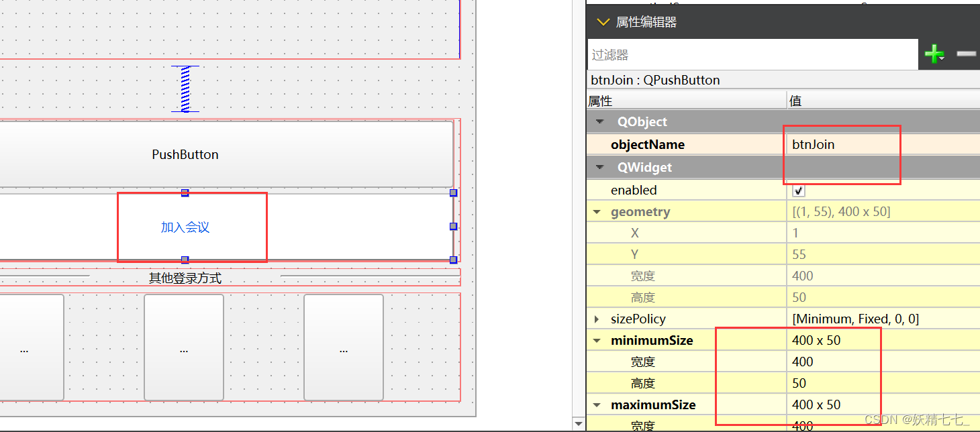Collapse the QObject property group
This screenshot has height=432, width=980.
tap(599, 122)
